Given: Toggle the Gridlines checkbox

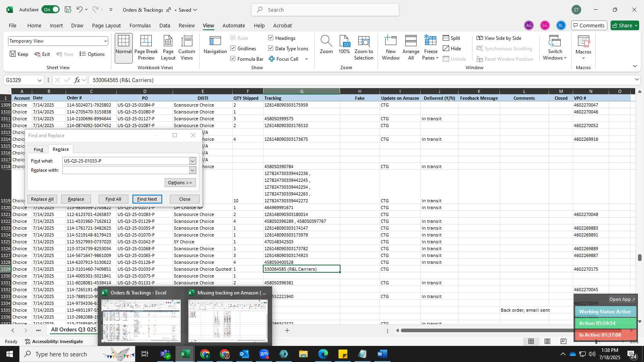Looking at the screenshot, I should (233, 48).
